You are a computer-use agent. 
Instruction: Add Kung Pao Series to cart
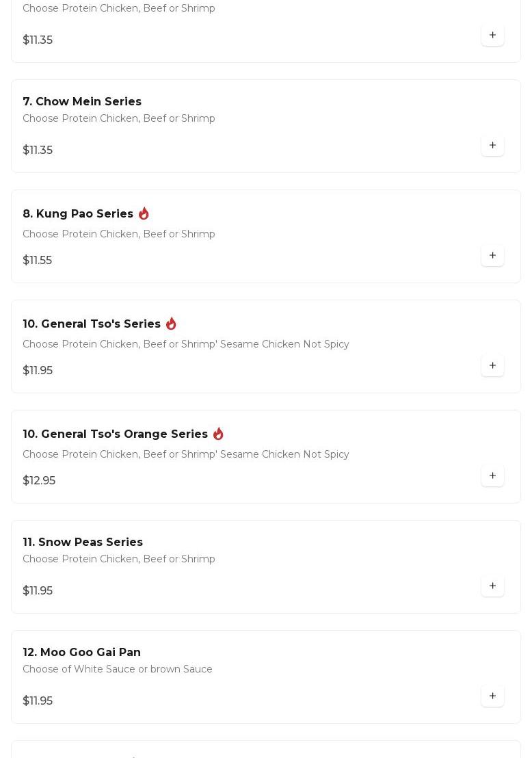tap(492, 256)
